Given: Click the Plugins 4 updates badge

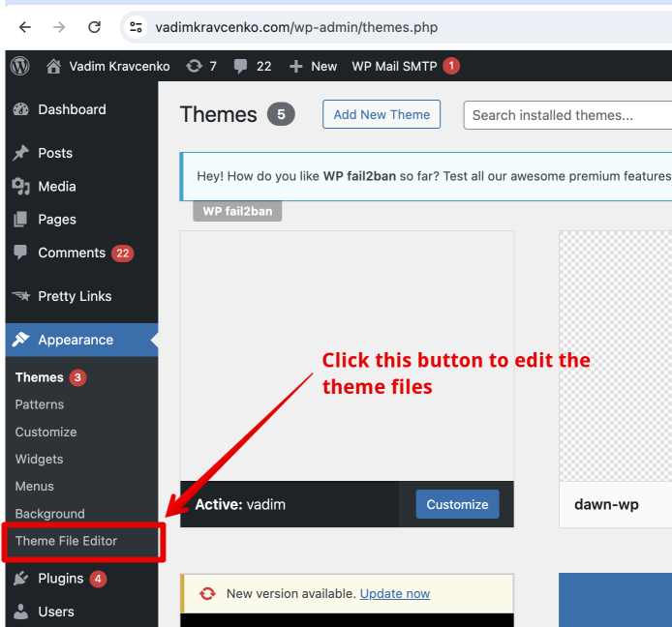Looking at the screenshot, I should click(98, 579).
